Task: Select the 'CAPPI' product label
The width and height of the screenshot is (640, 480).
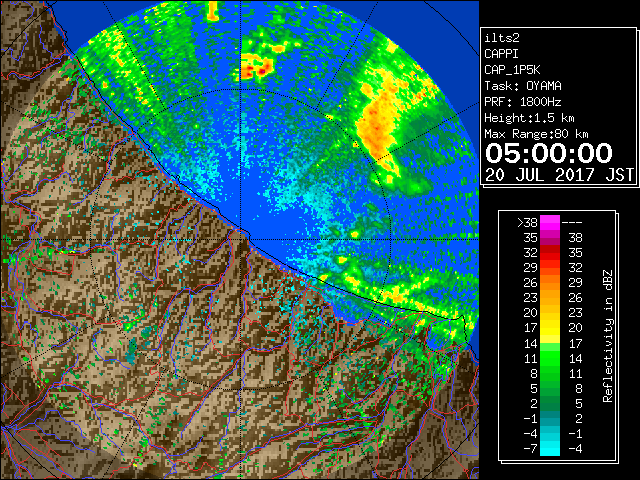Action: 501,54
